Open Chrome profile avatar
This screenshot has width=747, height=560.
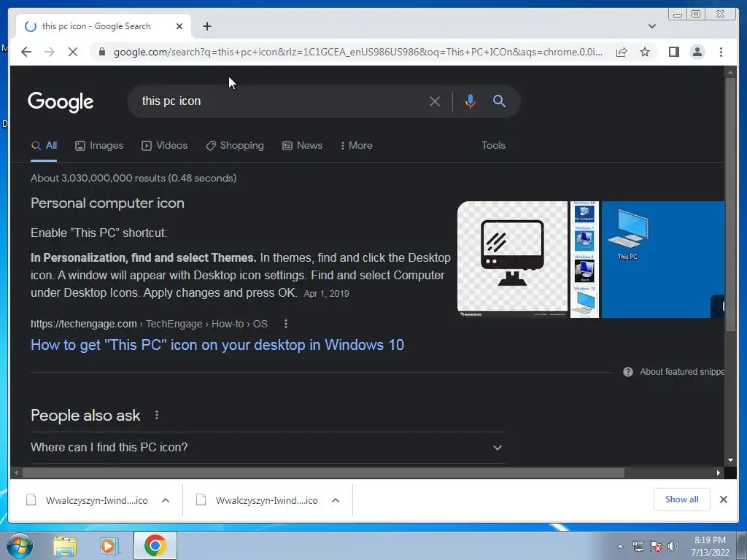click(697, 52)
